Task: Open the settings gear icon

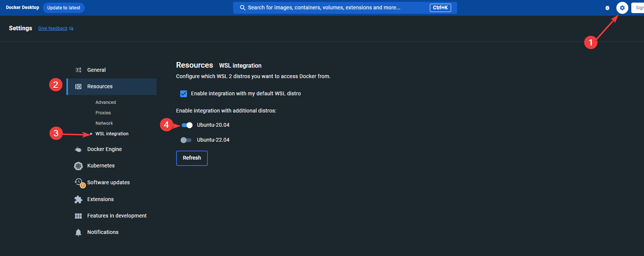Action: (622, 8)
